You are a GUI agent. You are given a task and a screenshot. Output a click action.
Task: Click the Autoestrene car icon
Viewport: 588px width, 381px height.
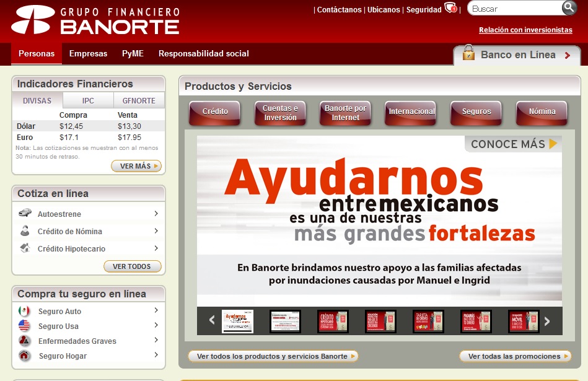[25, 213]
